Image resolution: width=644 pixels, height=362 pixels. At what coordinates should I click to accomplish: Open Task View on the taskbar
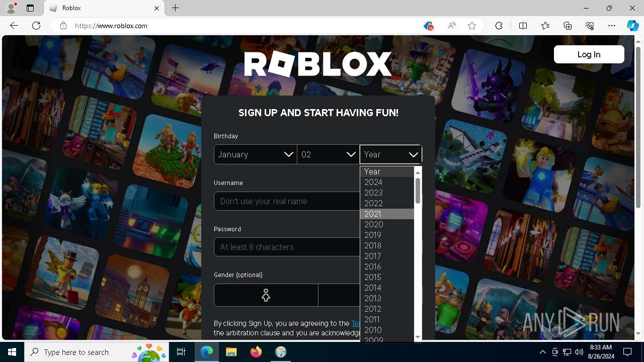[x=181, y=352]
